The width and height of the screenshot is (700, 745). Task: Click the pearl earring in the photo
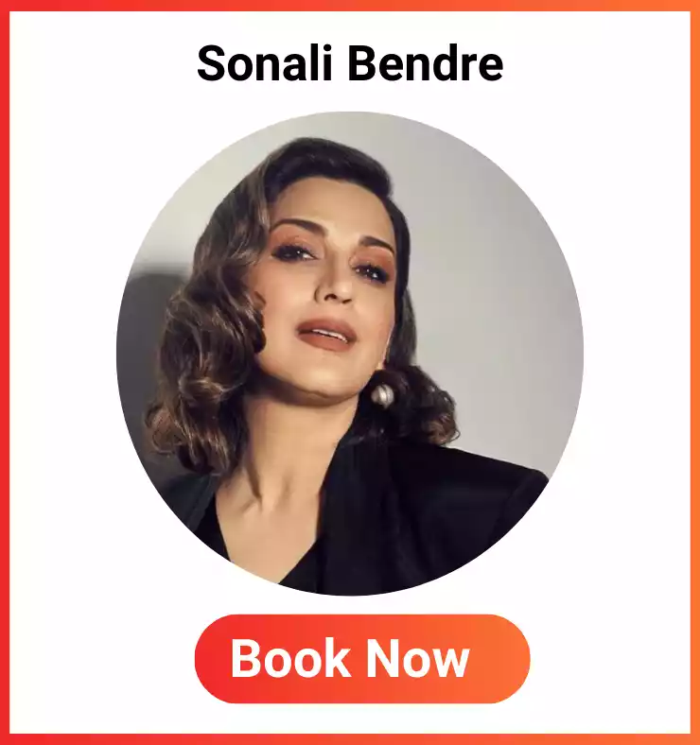tap(382, 394)
